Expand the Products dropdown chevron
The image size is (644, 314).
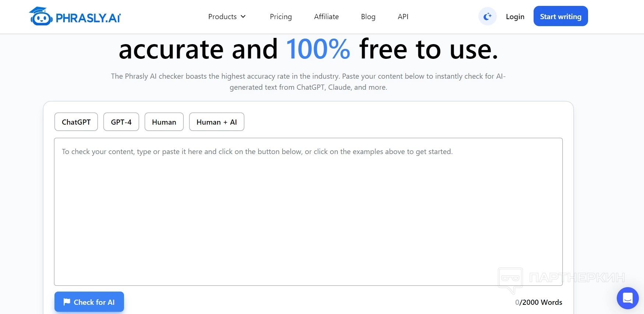pos(243,17)
